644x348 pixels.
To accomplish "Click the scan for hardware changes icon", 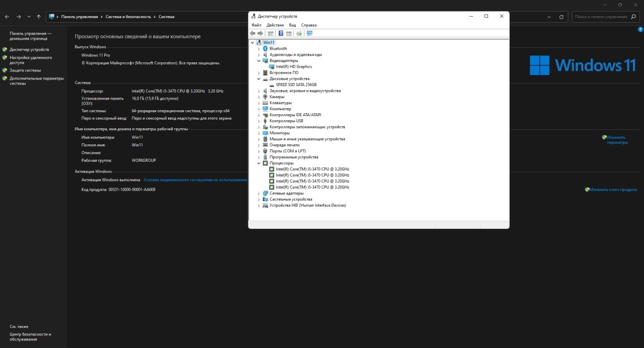I will pyautogui.click(x=309, y=33).
